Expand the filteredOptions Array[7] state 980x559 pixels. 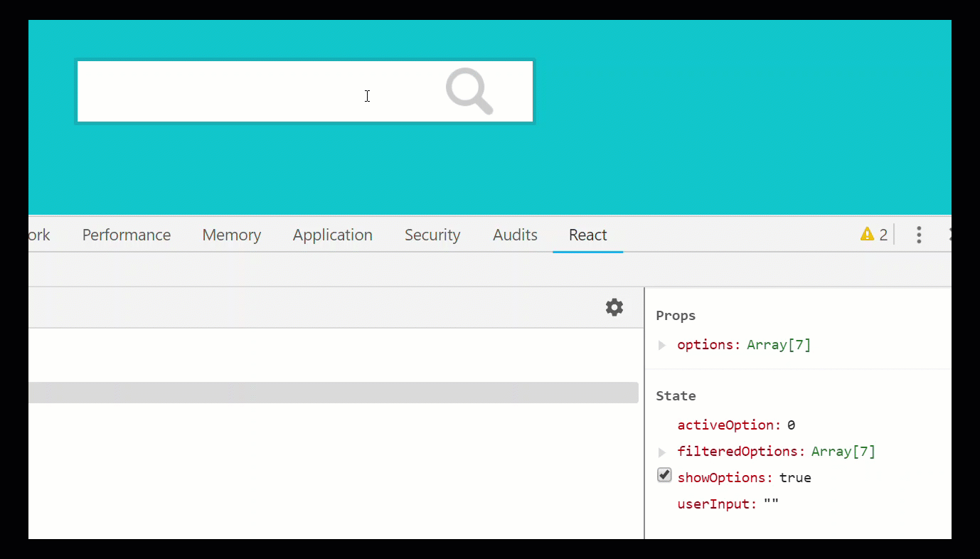coord(662,452)
